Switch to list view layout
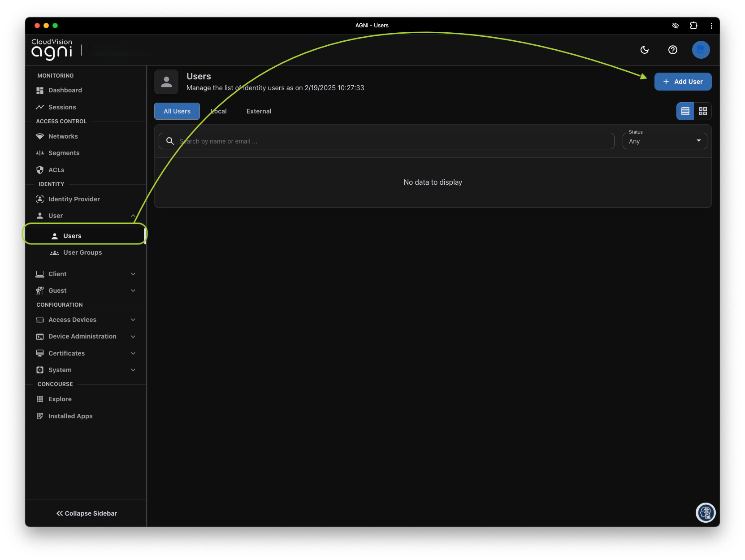 [x=685, y=111]
